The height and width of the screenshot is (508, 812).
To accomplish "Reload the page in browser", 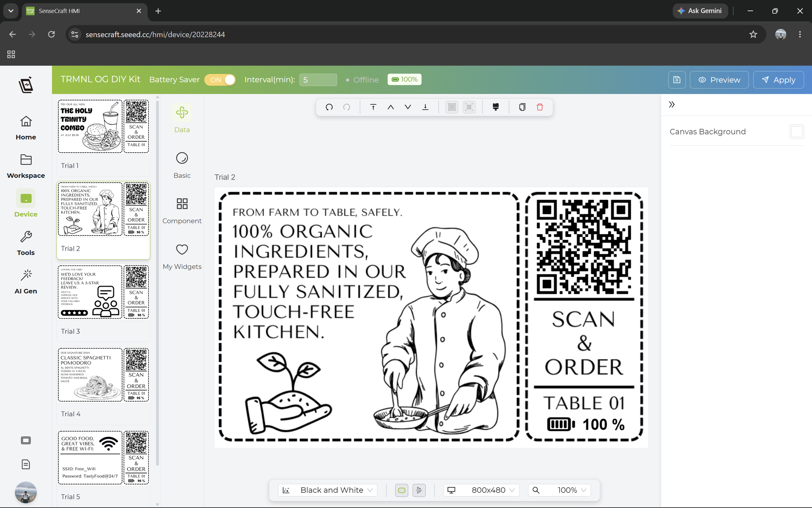I will click(51, 34).
